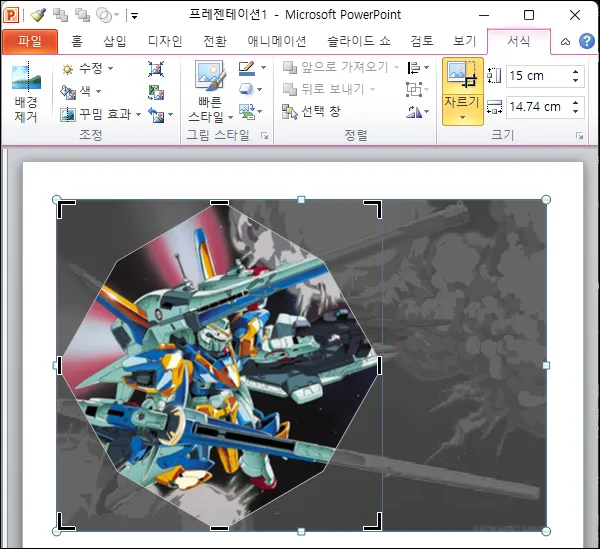Open the File (파일) tab
The width and height of the screenshot is (600, 549).
tap(30, 41)
